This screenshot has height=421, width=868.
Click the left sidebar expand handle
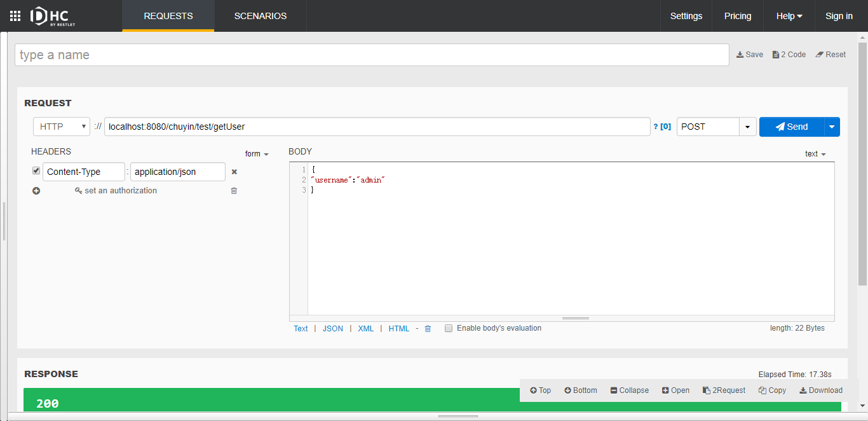[x=4, y=221]
